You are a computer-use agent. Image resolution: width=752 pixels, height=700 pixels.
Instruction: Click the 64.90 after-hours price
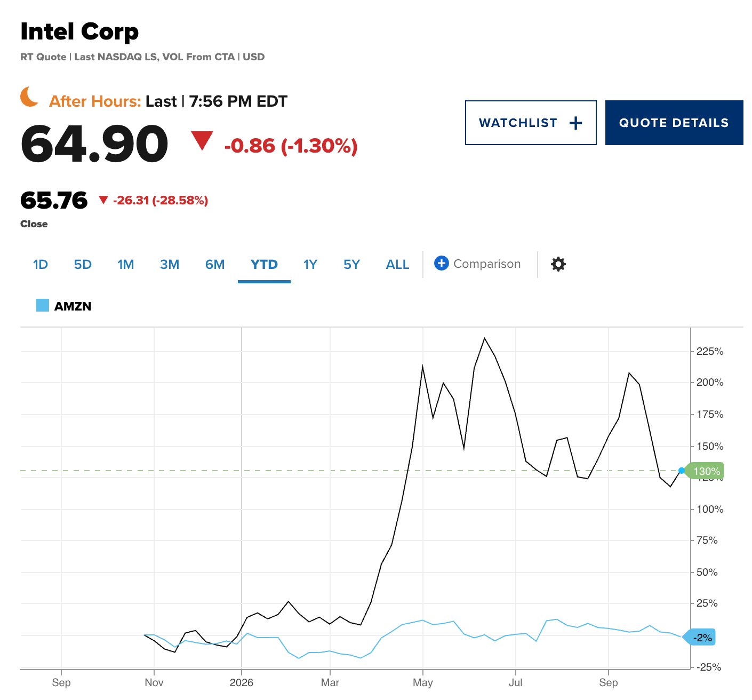point(94,144)
